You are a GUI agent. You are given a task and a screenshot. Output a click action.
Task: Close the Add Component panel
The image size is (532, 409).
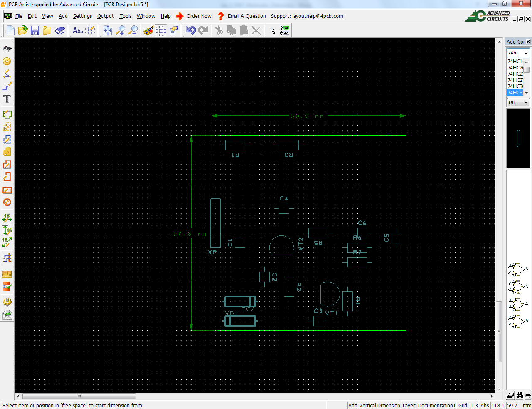pyautogui.click(x=528, y=42)
